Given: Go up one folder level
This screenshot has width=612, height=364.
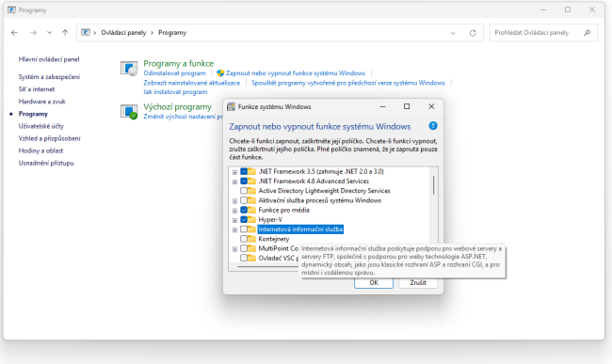Looking at the screenshot, I should (65, 33).
